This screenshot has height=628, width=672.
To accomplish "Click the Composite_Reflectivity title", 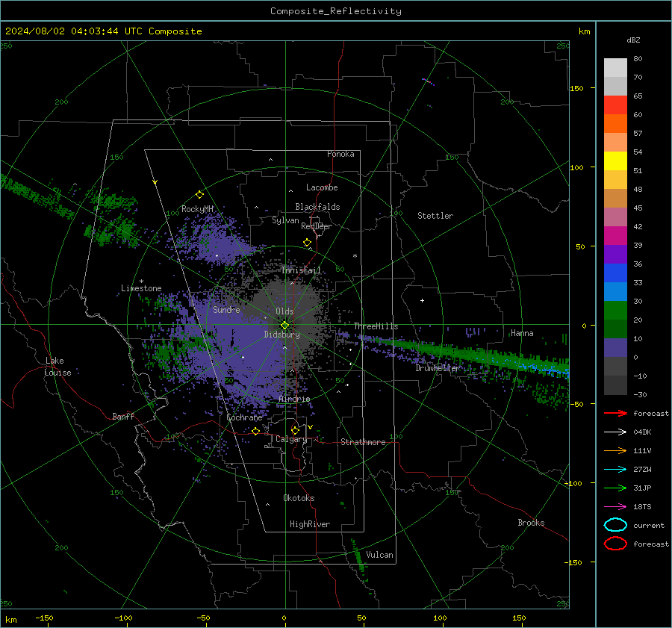I will coord(336,11).
